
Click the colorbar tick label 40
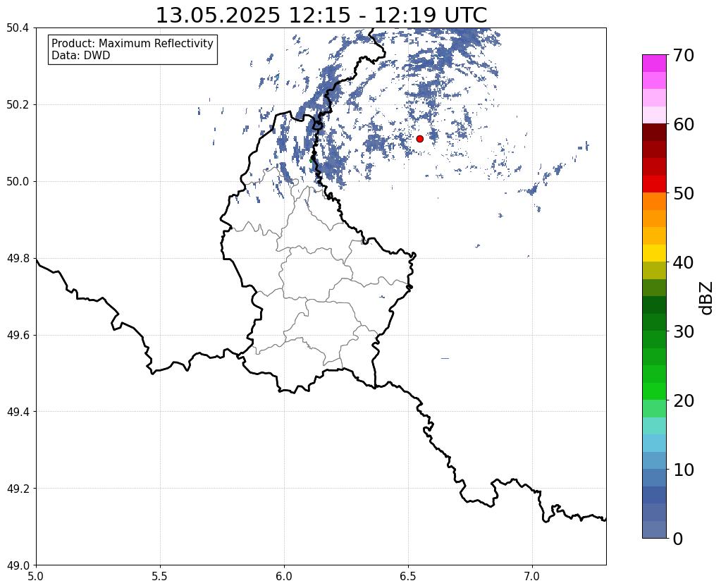tap(683, 262)
